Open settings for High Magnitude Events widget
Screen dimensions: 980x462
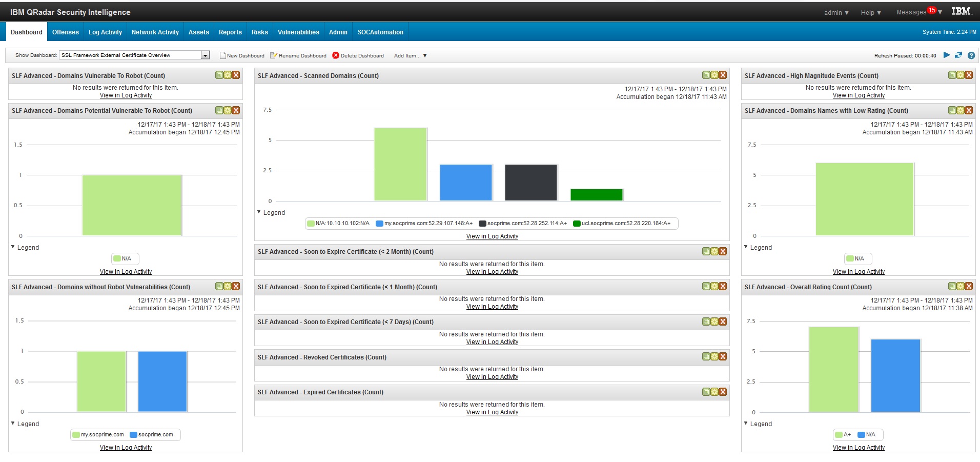click(961, 75)
